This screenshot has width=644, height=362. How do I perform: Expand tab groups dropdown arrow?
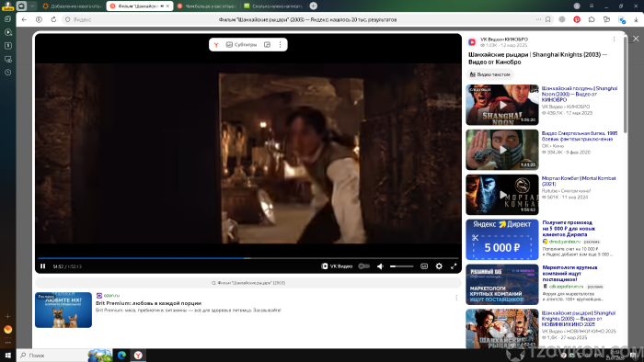(x=32, y=6)
